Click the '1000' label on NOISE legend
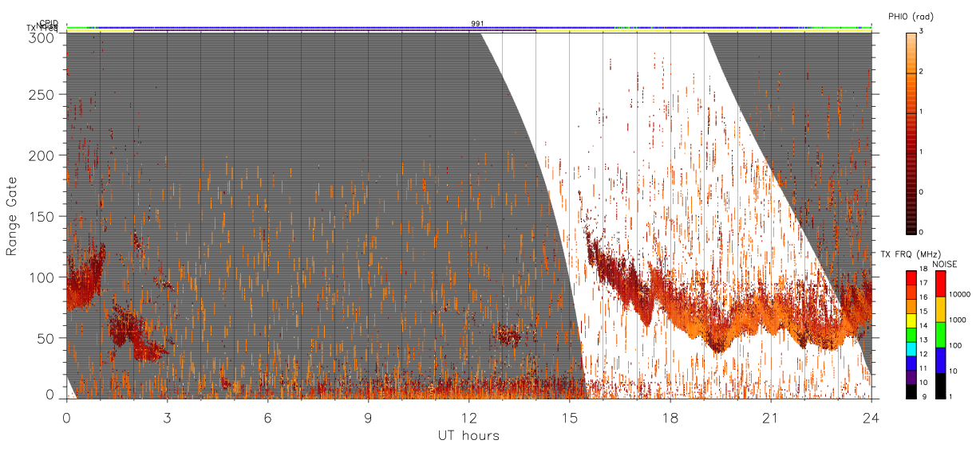The height and width of the screenshot is (452, 980). [x=958, y=320]
